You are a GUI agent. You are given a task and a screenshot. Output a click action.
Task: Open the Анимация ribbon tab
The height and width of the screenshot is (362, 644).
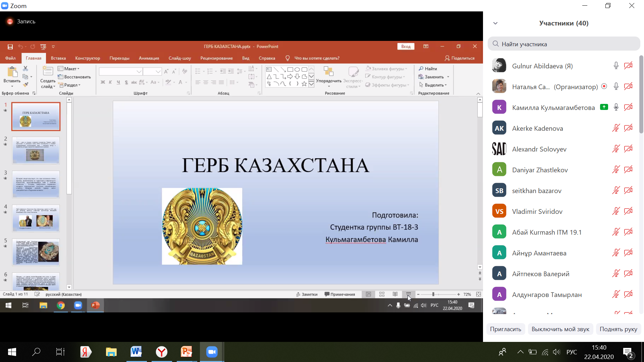coord(149,58)
